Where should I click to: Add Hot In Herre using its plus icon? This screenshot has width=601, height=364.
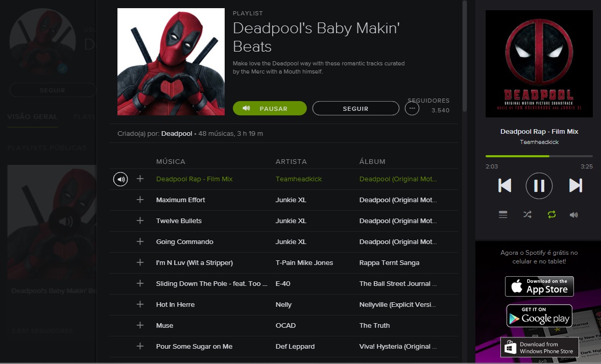(140, 304)
